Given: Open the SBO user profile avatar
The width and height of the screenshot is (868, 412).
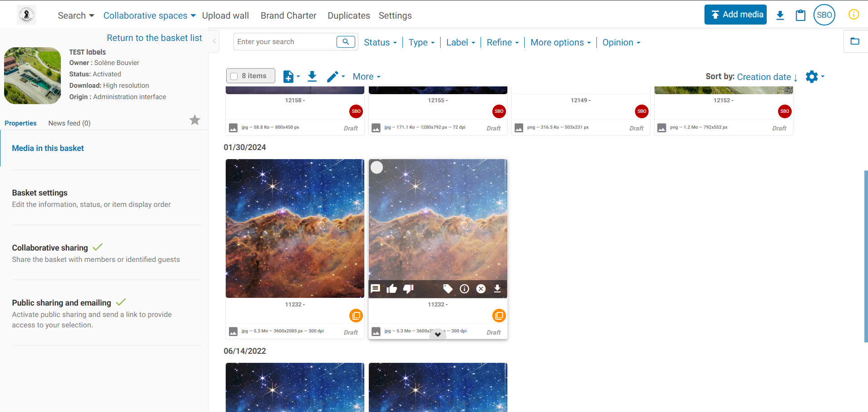Looking at the screenshot, I should click(824, 15).
